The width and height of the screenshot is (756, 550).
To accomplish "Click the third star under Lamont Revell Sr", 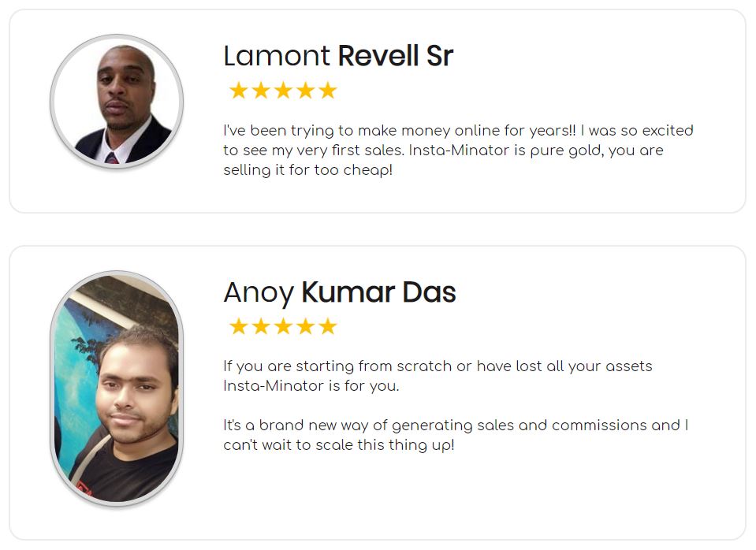I will coord(283,90).
